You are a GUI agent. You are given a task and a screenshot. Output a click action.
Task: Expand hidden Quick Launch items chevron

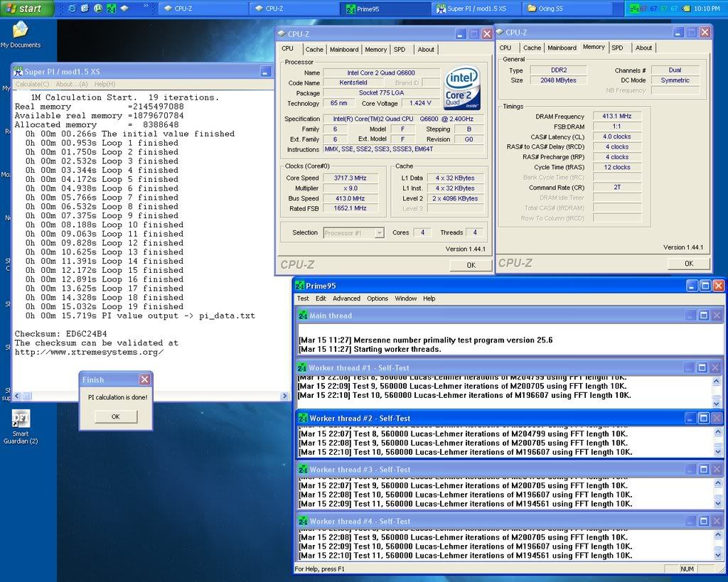click(x=146, y=6)
